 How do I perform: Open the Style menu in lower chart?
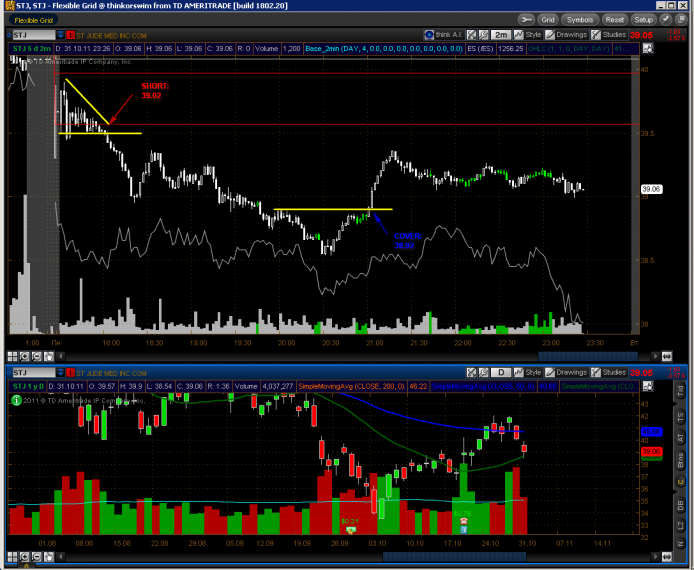click(528, 373)
